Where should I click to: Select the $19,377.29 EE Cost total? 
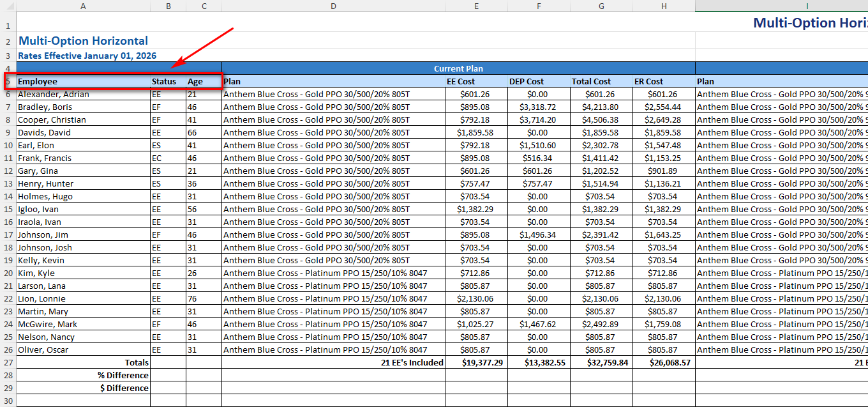[476, 362]
